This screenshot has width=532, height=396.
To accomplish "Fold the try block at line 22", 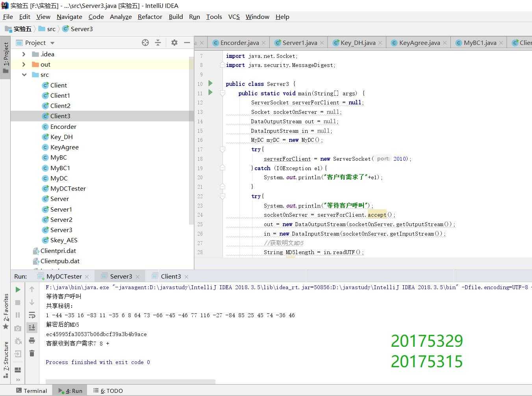I will tap(222, 196).
